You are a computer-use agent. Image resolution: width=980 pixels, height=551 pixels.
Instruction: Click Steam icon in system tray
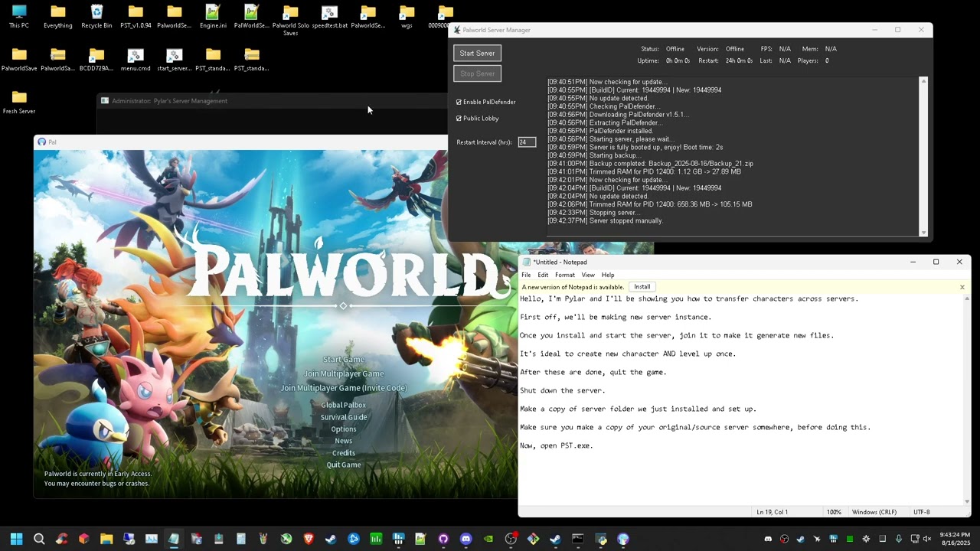800,539
